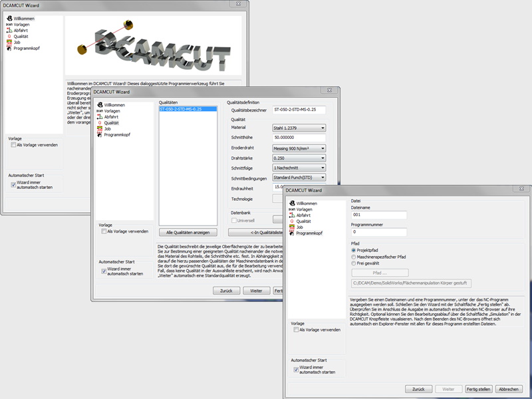This screenshot has width=532, height=399.
Task: Close the Datei DCAMCUT Wizard window
Action: (521, 189)
